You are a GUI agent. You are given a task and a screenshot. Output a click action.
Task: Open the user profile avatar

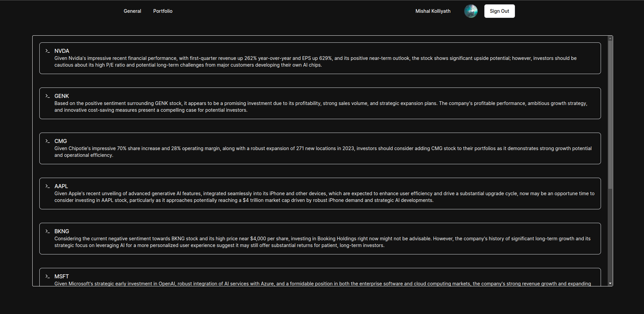click(471, 11)
